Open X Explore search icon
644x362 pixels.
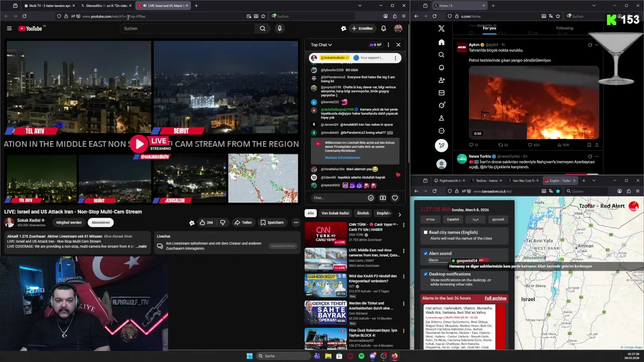pos(441,55)
